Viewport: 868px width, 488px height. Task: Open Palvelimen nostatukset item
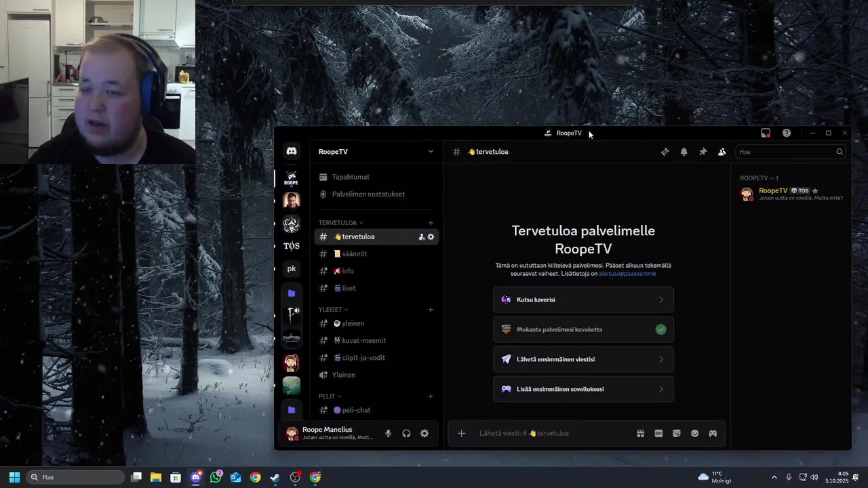[376, 194]
